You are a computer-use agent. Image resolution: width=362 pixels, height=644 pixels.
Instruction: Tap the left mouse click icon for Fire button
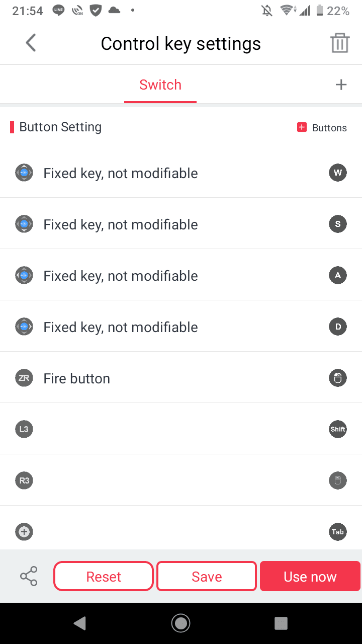click(x=338, y=378)
